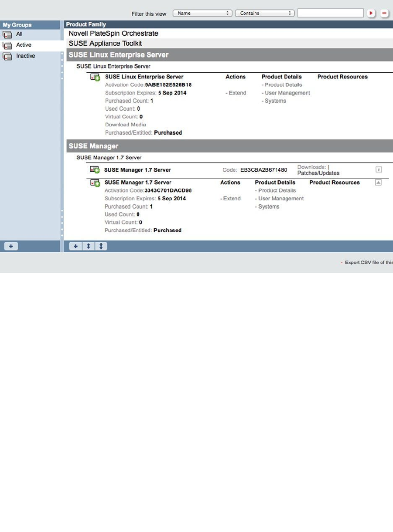
Task: Click the Inactive group icon
Action: coord(7,56)
